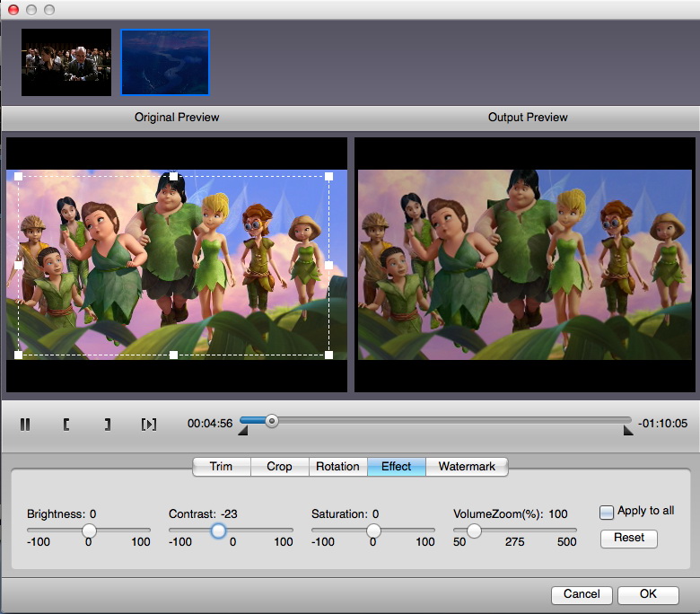
Task: Click the end trim marker triangle
Action: [628, 431]
